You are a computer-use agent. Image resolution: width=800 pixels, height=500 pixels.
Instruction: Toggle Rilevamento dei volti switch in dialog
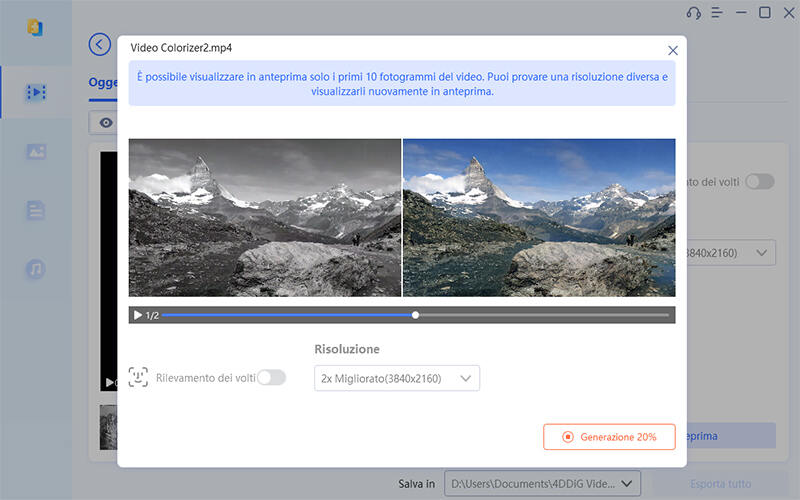pyautogui.click(x=271, y=378)
